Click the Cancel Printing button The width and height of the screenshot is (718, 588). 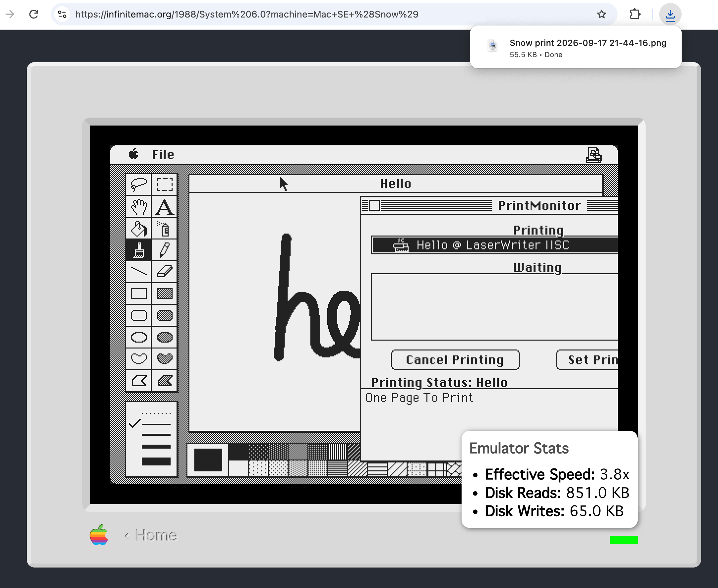(x=455, y=360)
